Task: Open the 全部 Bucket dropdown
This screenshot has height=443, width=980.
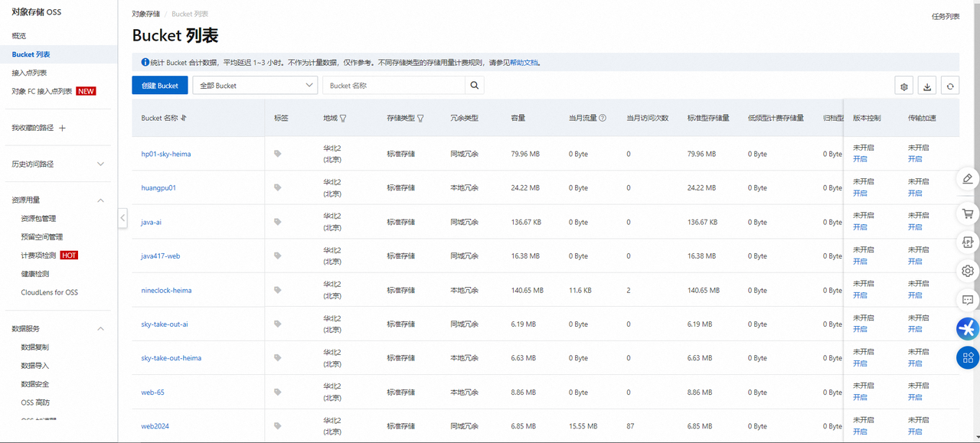Action: [255, 86]
